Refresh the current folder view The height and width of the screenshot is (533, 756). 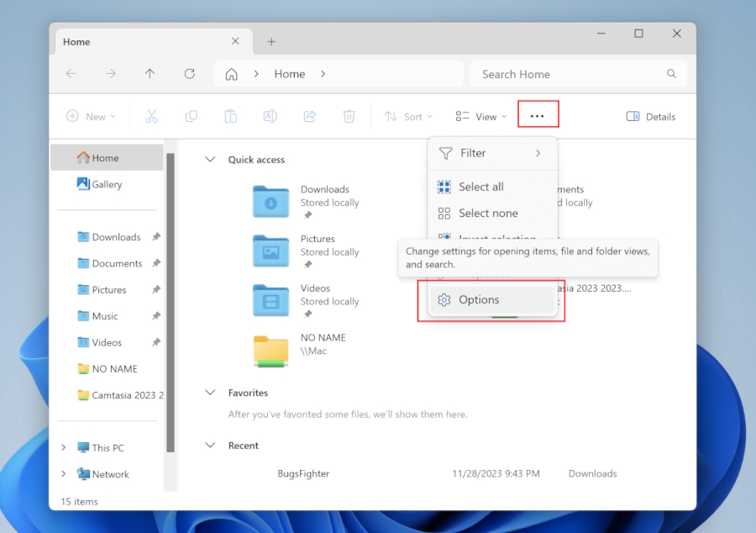click(190, 74)
